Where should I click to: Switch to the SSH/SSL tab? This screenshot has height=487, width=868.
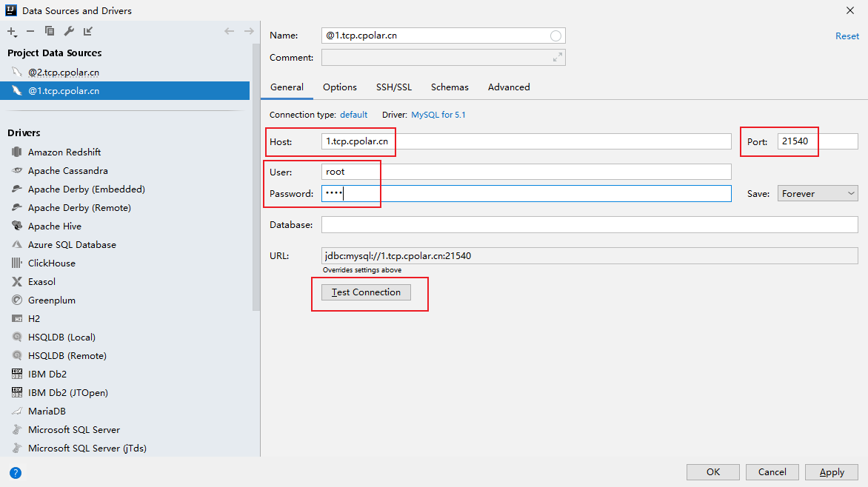coord(394,87)
